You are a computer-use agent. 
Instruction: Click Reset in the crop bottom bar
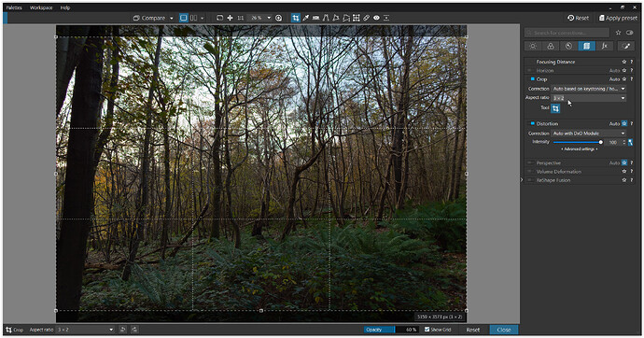[x=472, y=330]
